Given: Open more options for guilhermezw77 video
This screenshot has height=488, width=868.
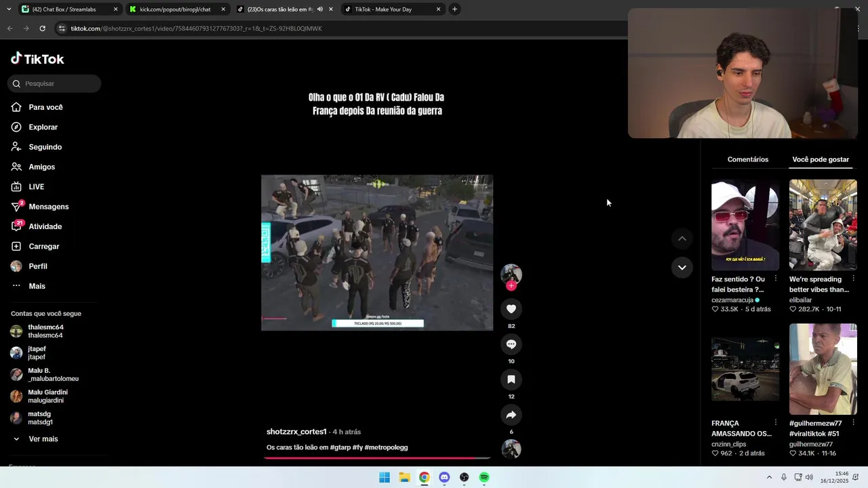Looking at the screenshot, I should 853,423.
